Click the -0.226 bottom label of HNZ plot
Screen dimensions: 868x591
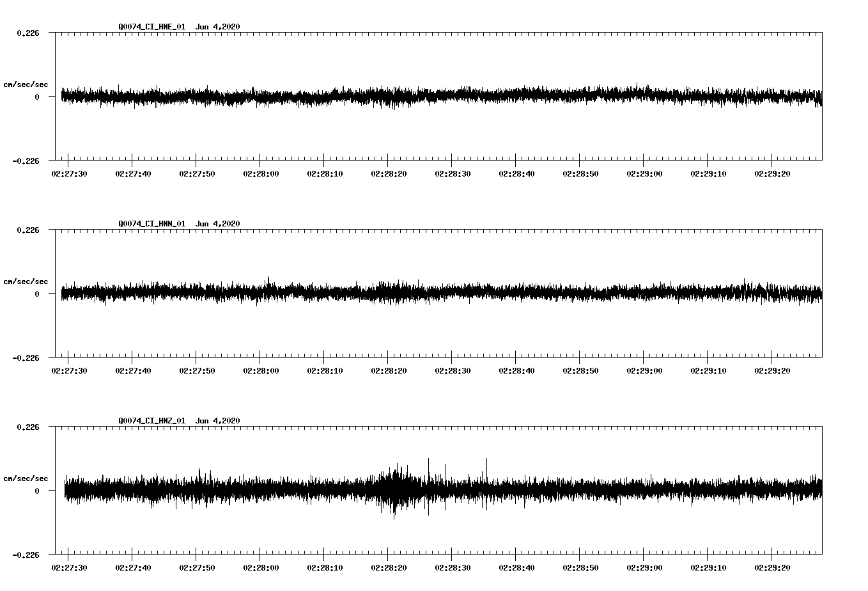click(26, 555)
